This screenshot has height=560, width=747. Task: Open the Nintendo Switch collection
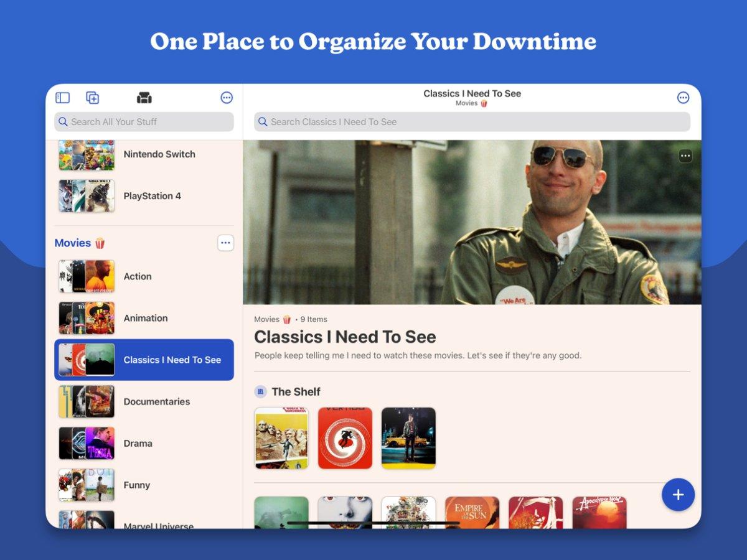[x=144, y=154]
